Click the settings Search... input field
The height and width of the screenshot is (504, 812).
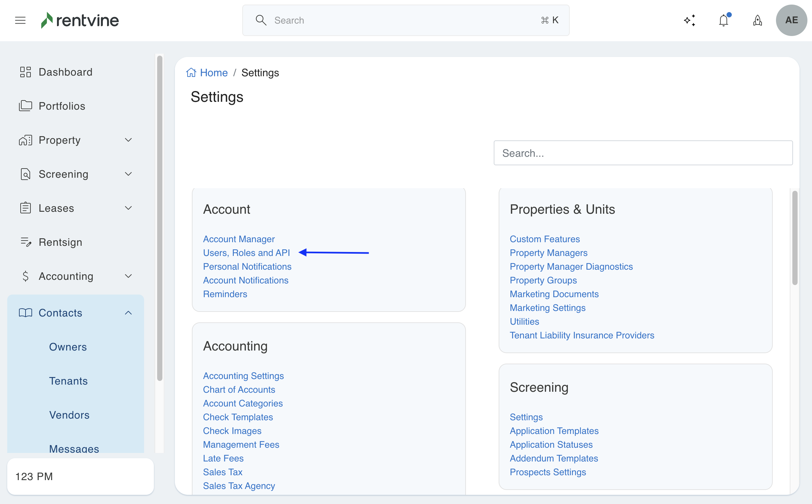643,153
